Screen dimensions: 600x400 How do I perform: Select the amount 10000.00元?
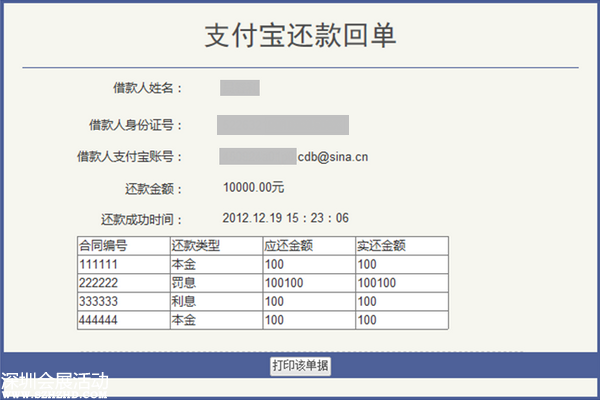pyautogui.click(x=253, y=188)
